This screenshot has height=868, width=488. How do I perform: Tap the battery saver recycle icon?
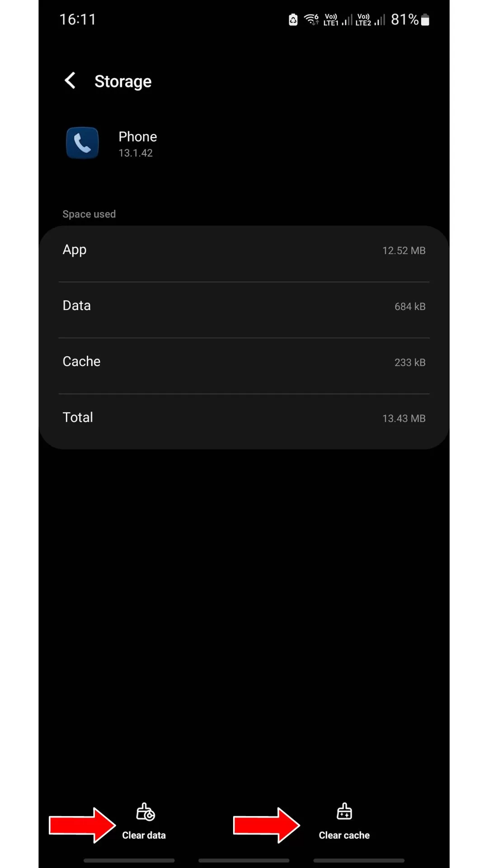pyautogui.click(x=293, y=19)
